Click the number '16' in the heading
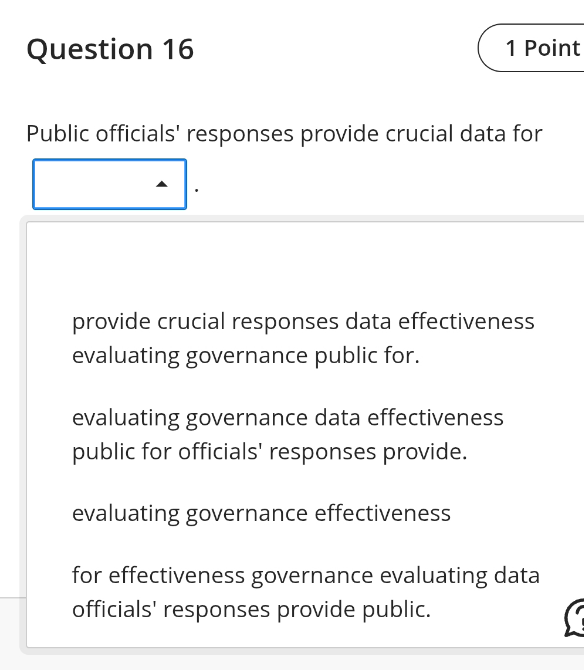Viewport: 584px width, 670px height. pos(178,49)
